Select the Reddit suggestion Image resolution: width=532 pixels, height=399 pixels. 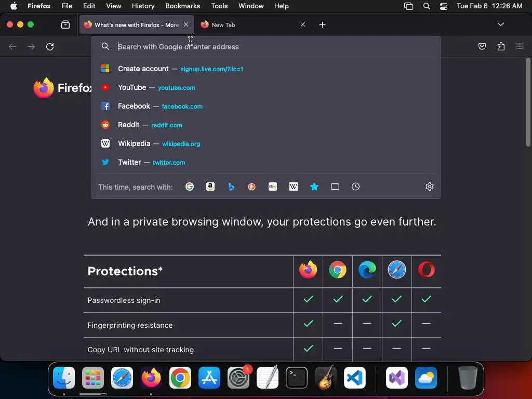click(266, 125)
